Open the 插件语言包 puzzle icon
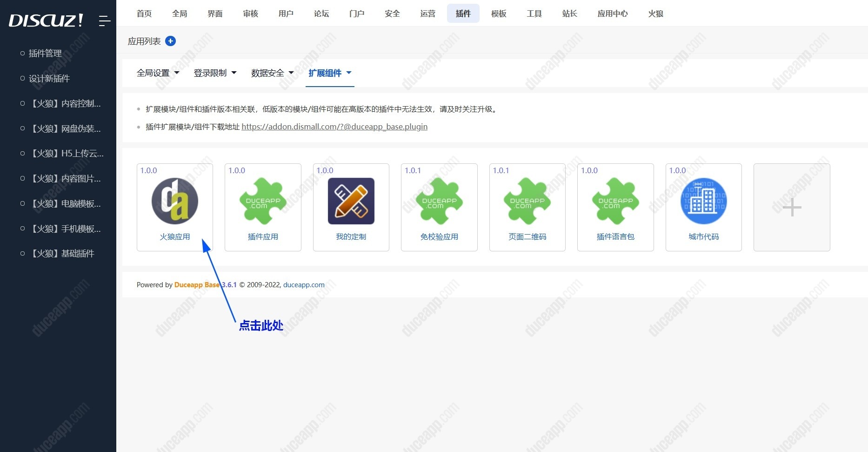868x452 pixels. click(615, 201)
